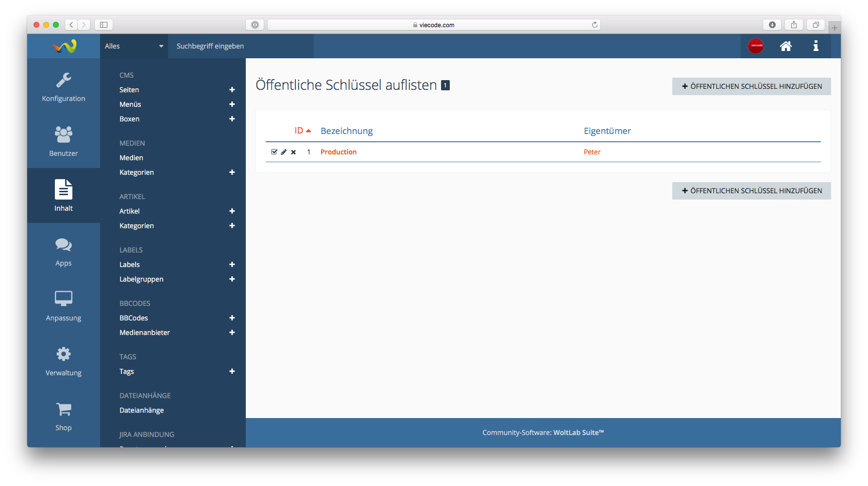Open the Apps chat bubbles section
The width and height of the screenshot is (868, 486).
point(64,251)
